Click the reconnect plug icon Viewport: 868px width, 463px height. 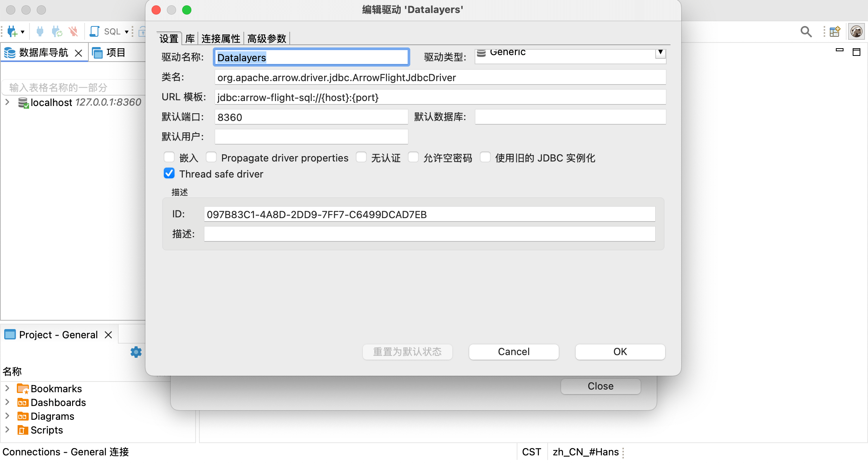(x=57, y=31)
